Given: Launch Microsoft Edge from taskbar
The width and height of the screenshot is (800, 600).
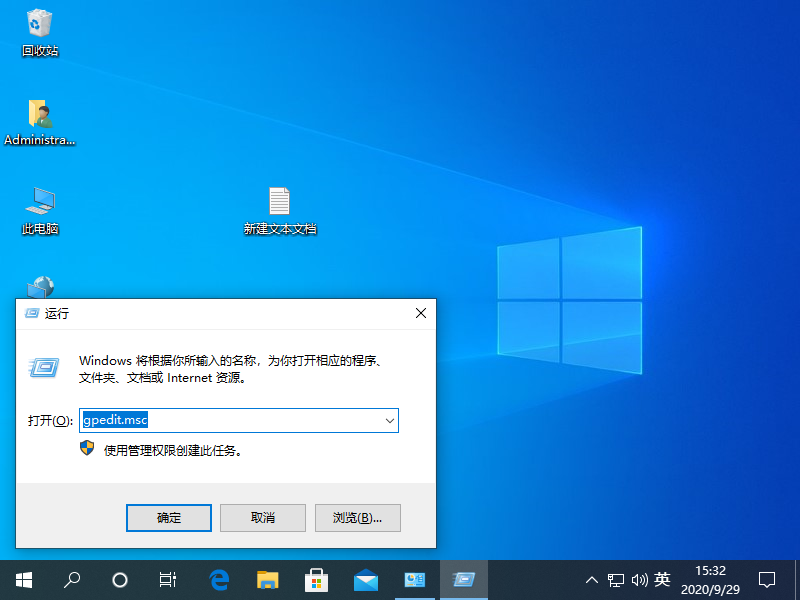Looking at the screenshot, I should (219, 580).
